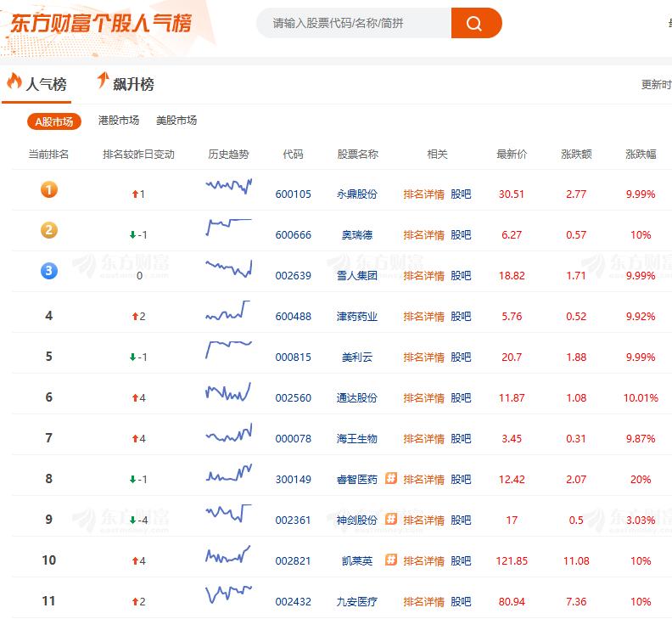Screen dimensions: 672x619
Task: Open 排名详情 for 奥瑞德
Action: click(x=424, y=235)
